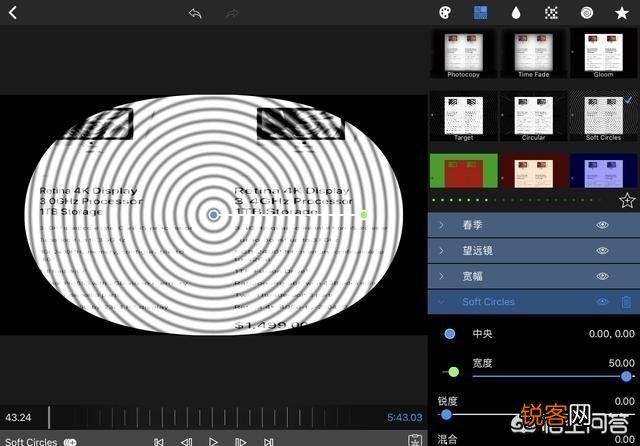The width and height of the screenshot is (640, 446).
Task: Choose the Gloom effect thumbnail
Action: click(603, 54)
